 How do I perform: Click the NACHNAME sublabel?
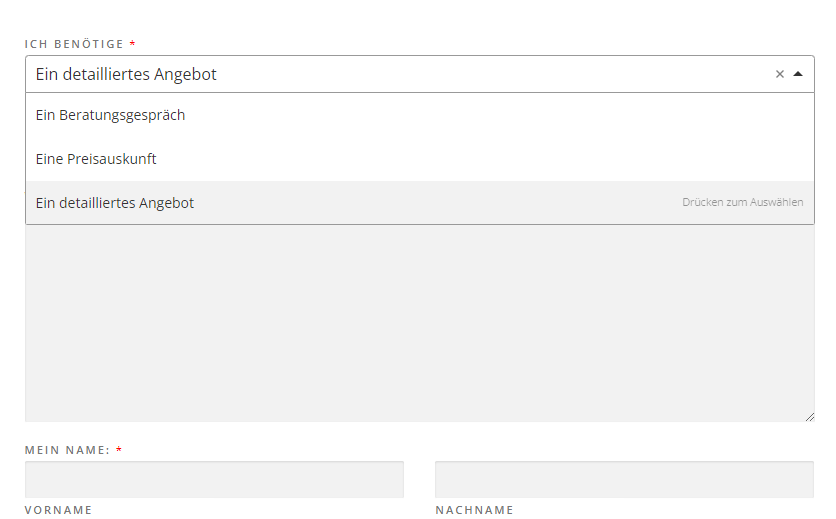475,510
